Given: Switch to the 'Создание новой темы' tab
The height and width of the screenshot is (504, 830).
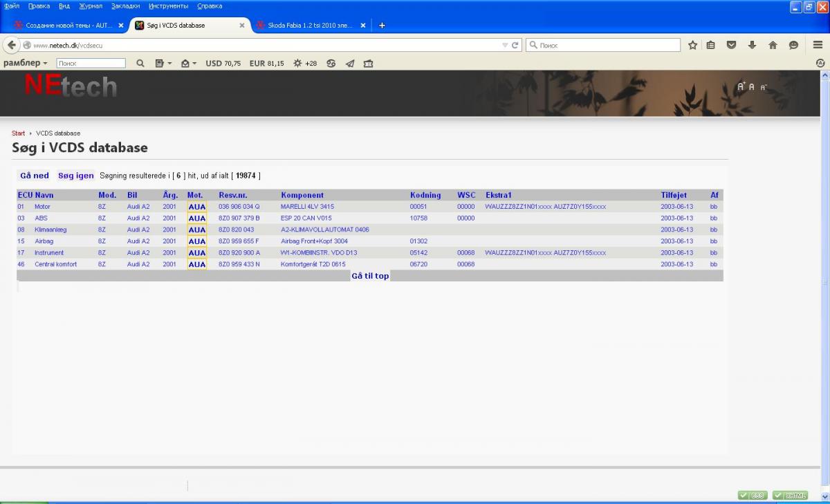Looking at the screenshot, I should coord(67,26).
